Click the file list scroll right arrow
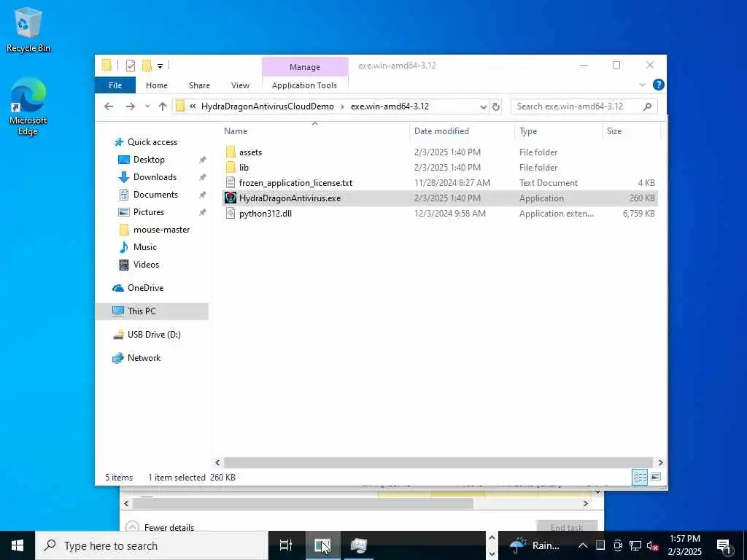 (x=660, y=462)
